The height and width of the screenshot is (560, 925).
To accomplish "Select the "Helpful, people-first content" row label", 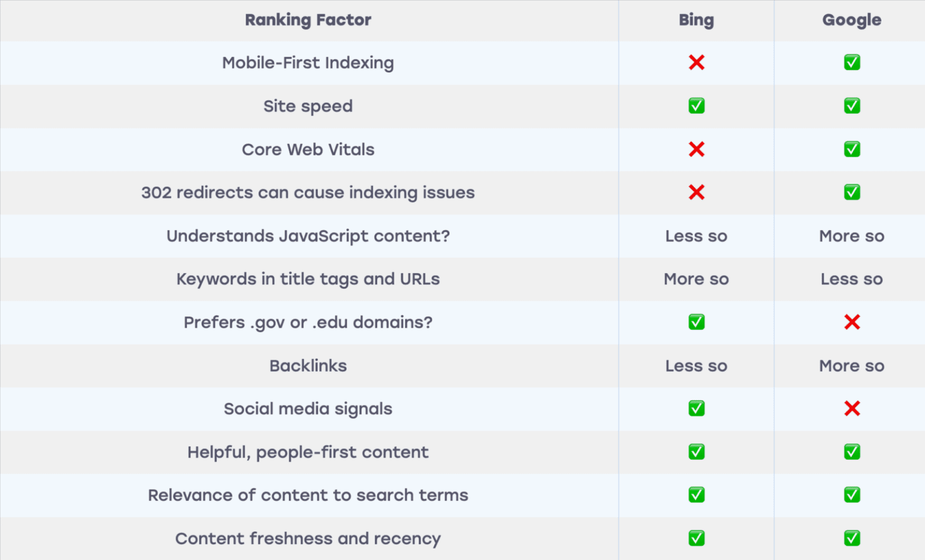I will [308, 452].
